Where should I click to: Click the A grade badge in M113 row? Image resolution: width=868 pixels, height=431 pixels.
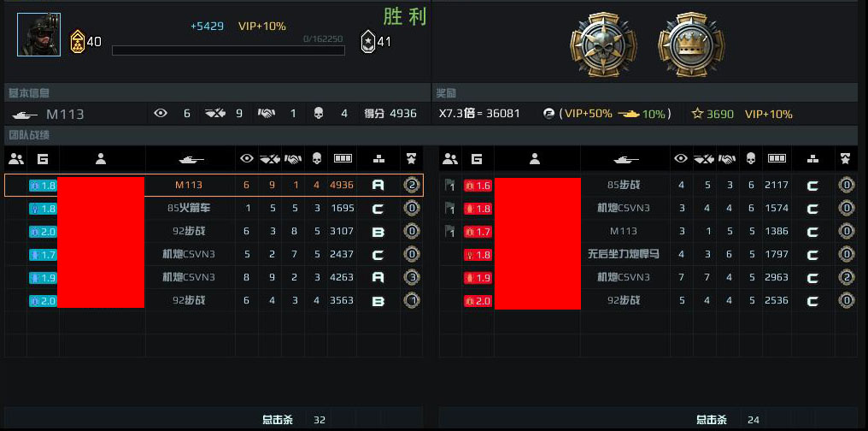378,185
